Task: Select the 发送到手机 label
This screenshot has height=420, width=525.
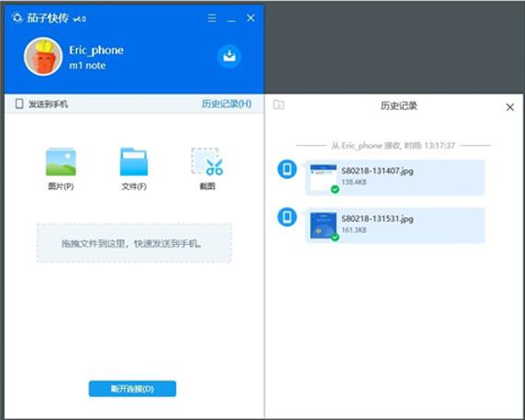Action: (x=48, y=104)
